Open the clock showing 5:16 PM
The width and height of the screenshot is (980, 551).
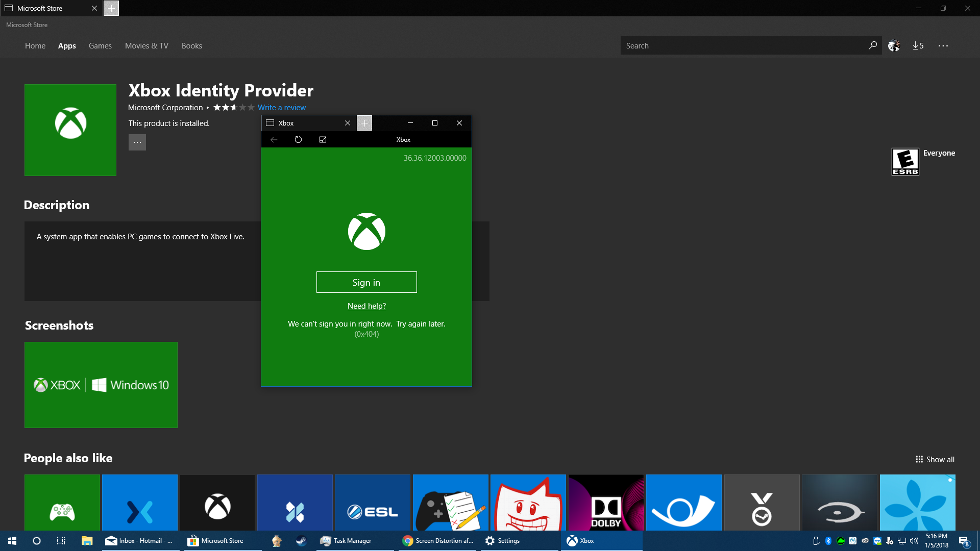pyautogui.click(x=937, y=541)
